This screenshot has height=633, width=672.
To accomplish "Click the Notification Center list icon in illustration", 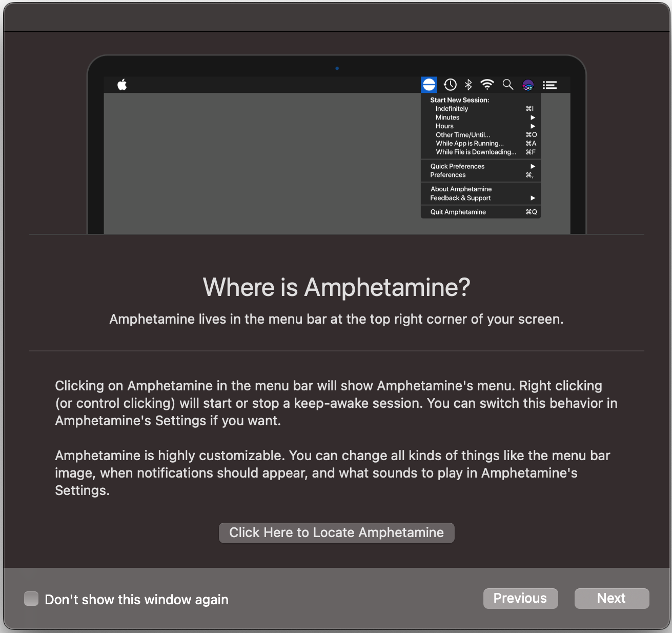I will (549, 85).
